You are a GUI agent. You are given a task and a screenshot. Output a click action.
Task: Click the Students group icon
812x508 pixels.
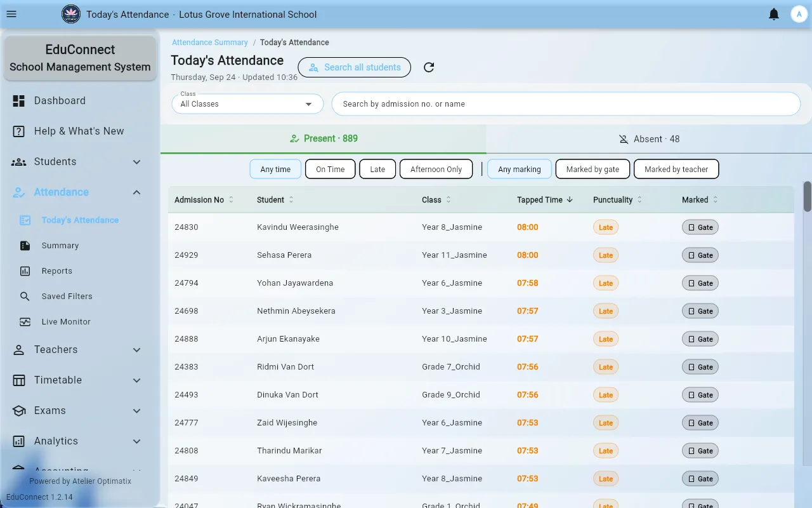(x=19, y=162)
